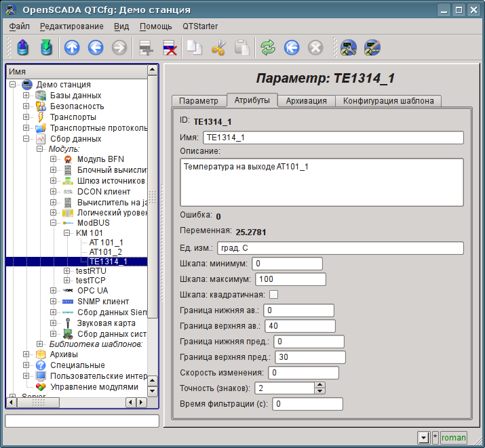Switch to the 'Архивация' tab
The height and width of the screenshot is (448, 485).
click(307, 101)
